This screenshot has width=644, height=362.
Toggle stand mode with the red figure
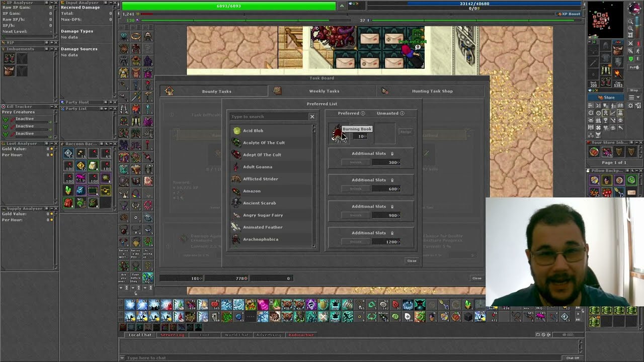click(638, 44)
